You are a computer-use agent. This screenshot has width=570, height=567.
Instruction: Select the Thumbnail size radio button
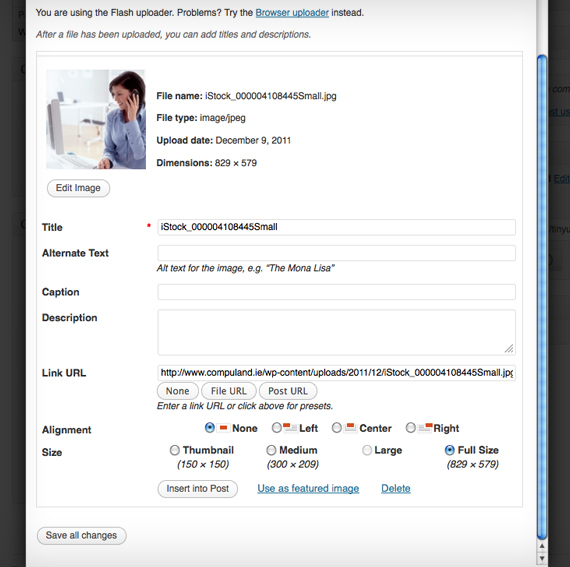(x=174, y=450)
